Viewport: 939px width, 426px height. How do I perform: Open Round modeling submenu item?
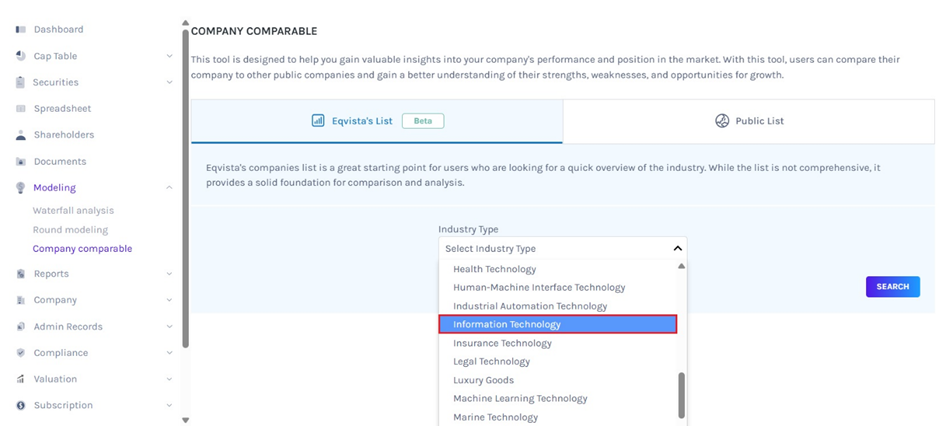[x=70, y=229]
